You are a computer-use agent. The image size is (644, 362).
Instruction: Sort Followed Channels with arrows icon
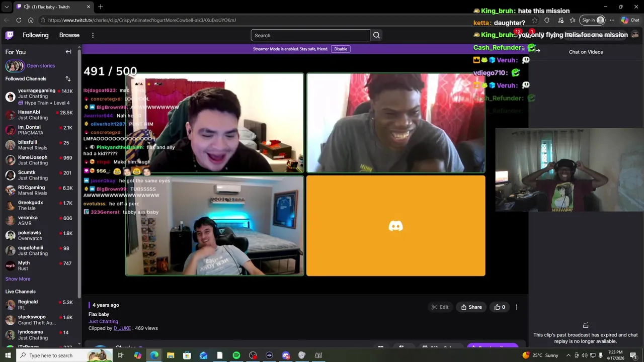(x=68, y=79)
